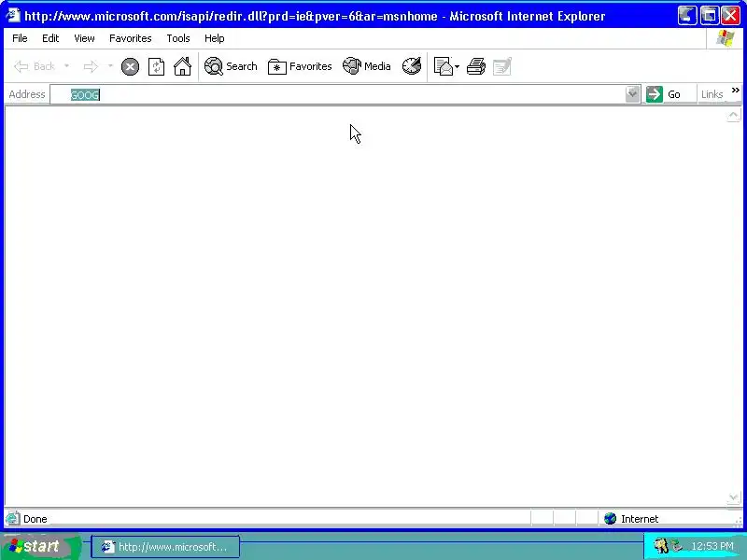Expand the Mail dropdown arrow
This screenshot has width=747, height=560.
coord(458,66)
